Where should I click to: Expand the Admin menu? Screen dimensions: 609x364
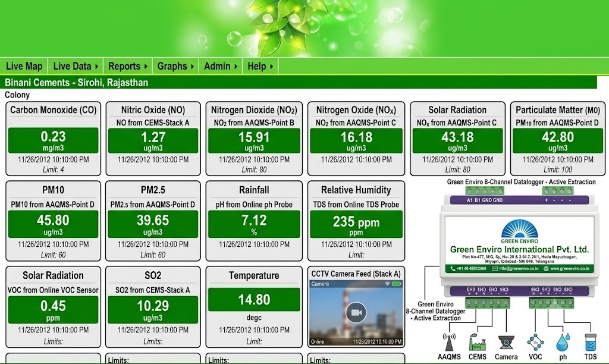pyautogui.click(x=221, y=66)
